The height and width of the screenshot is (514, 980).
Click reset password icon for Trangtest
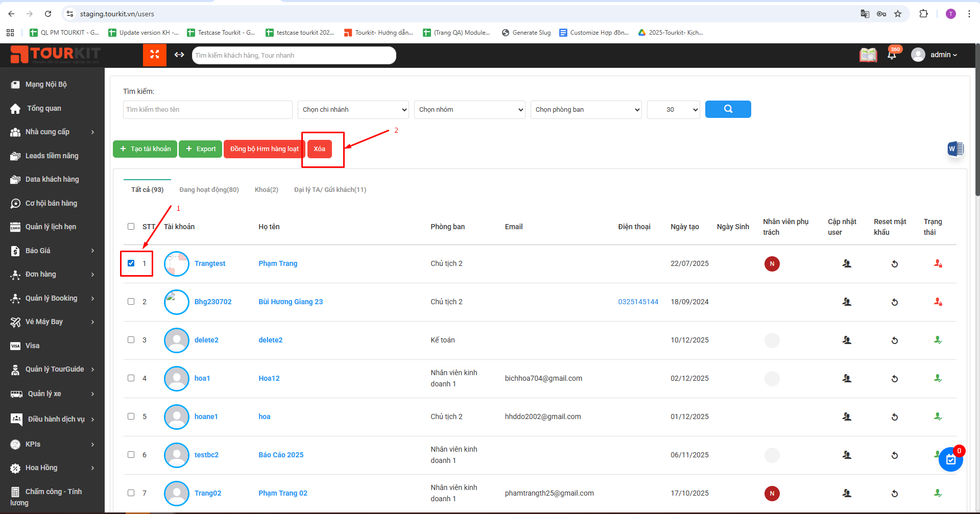pyautogui.click(x=894, y=264)
